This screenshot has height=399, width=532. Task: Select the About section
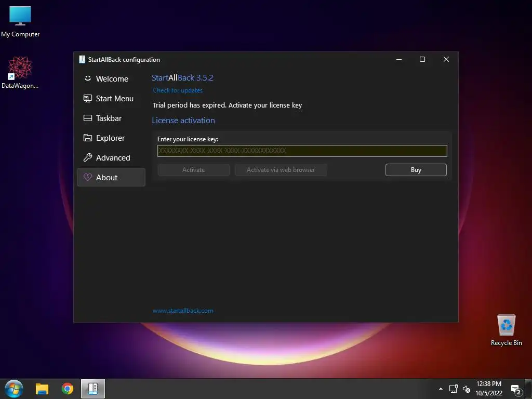(x=111, y=177)
